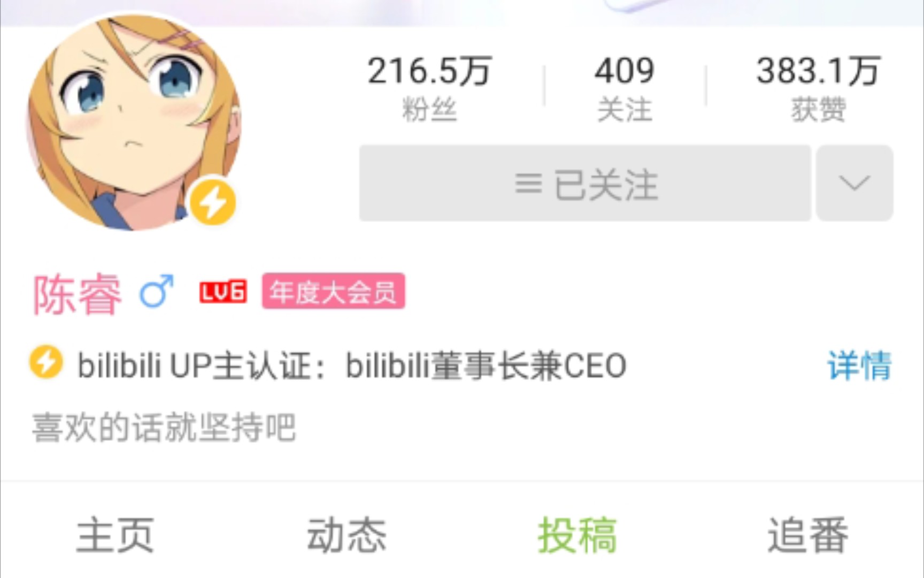This screenshot has height=578, width=924.
Task: Tap lightning icon beside bilibili UP主认证
Action: coord(46,362)
